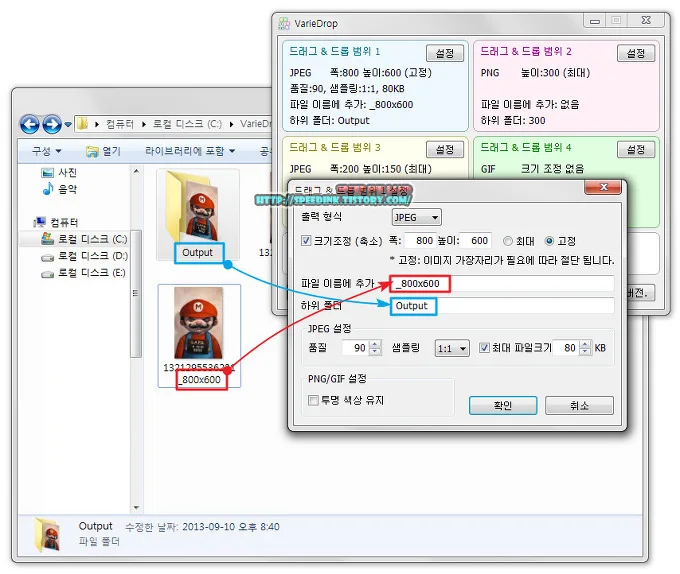Open settings for 드래그 & 드롭 범위 1

[x=445, y=53]
